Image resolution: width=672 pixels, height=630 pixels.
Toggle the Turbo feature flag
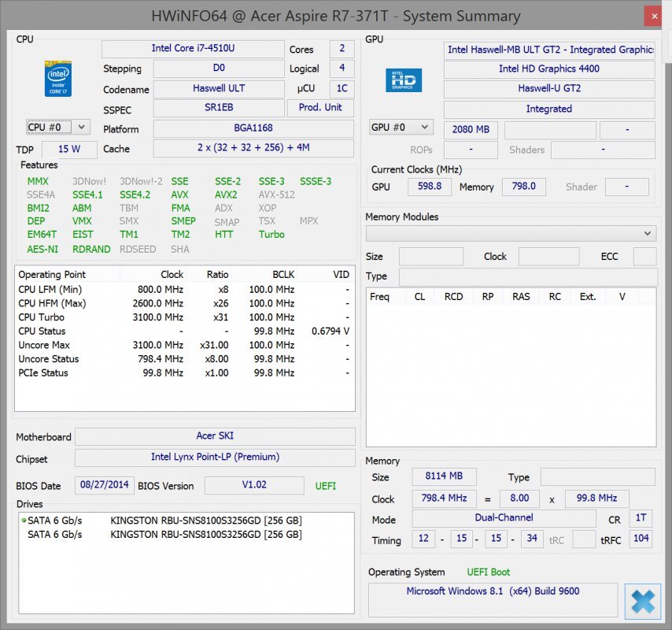(271, 234)
